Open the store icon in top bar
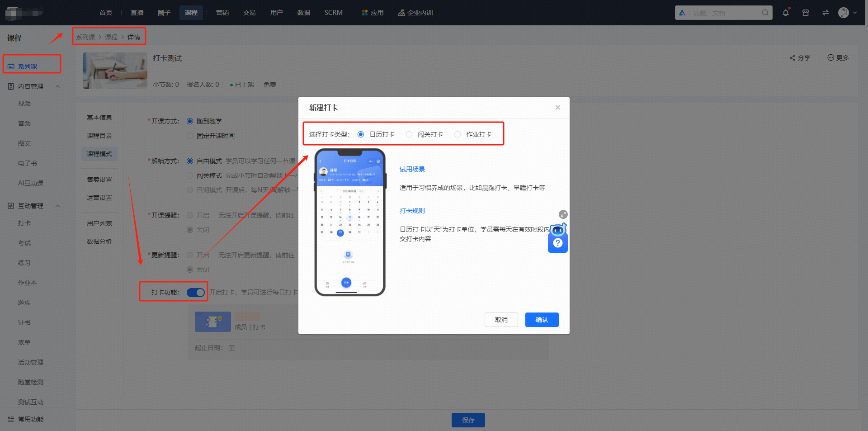This screenshot has height=431, width=868. click(806, 13)
